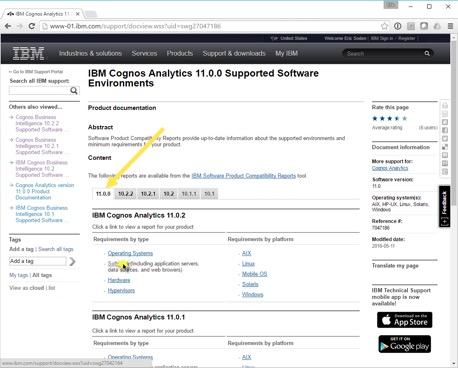Open Linux platform link under 11.0.2
The width and height of the screenshot is (458, 368).
coord(248,264)
